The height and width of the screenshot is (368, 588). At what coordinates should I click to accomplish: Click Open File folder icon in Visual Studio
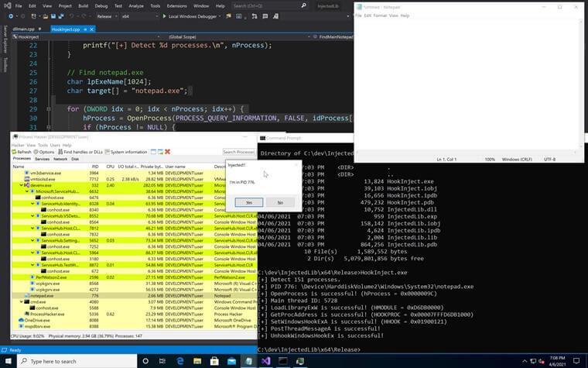coord(46,16)
